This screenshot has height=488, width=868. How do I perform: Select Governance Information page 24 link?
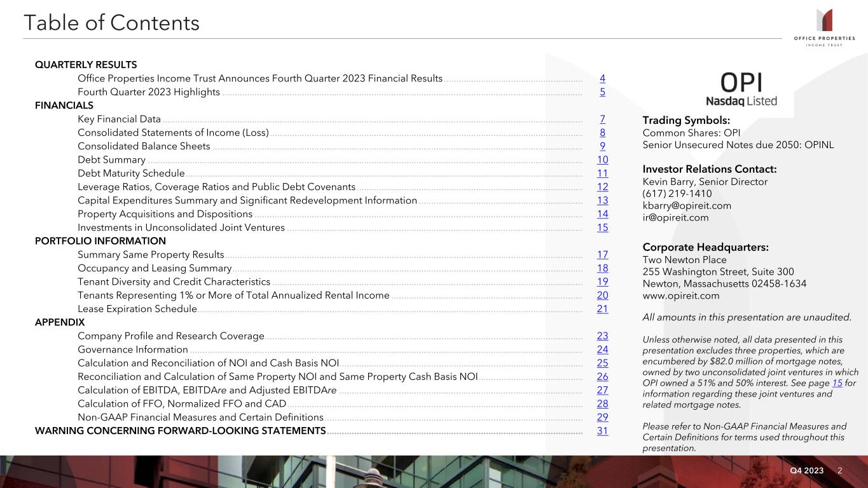[x=602, y=349]
